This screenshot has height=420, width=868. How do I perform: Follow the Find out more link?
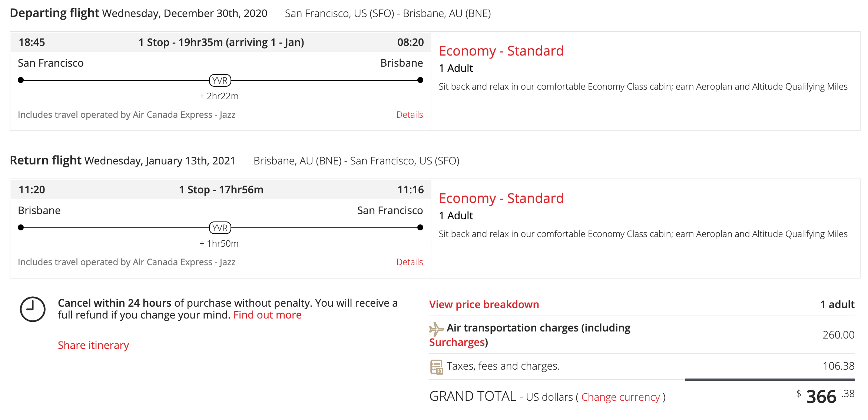(x=267, y=315)
